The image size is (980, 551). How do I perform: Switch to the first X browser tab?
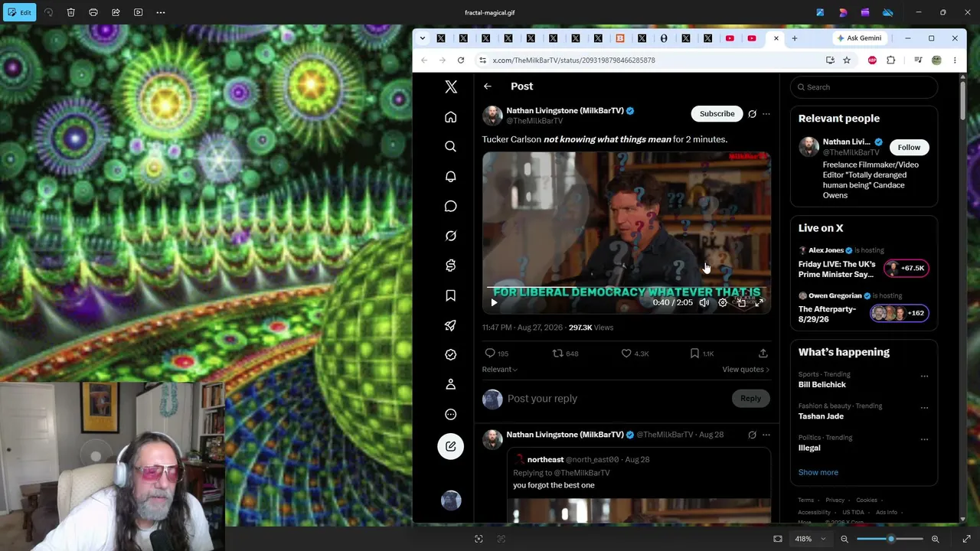[441, 38]
